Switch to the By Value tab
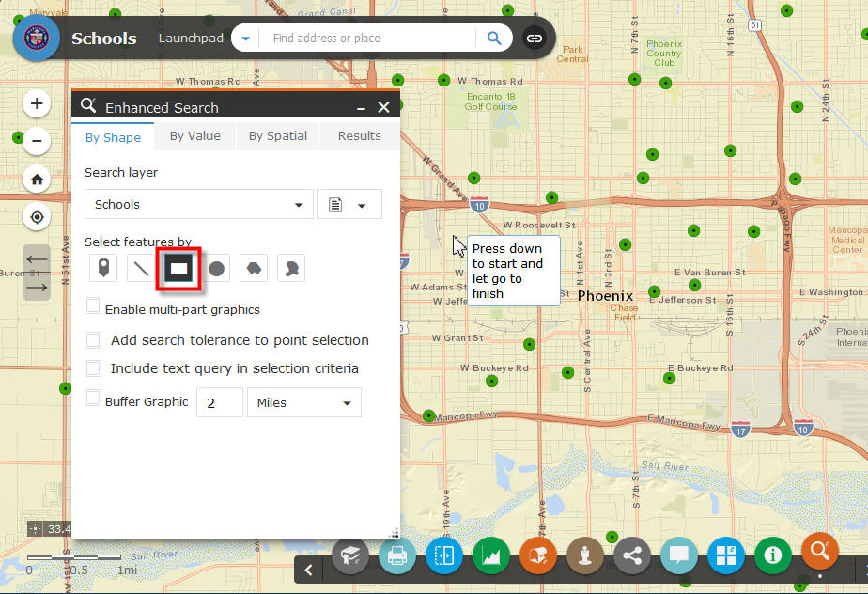Image resolution: width=868 pixels, height=594 pixels. 195,136
